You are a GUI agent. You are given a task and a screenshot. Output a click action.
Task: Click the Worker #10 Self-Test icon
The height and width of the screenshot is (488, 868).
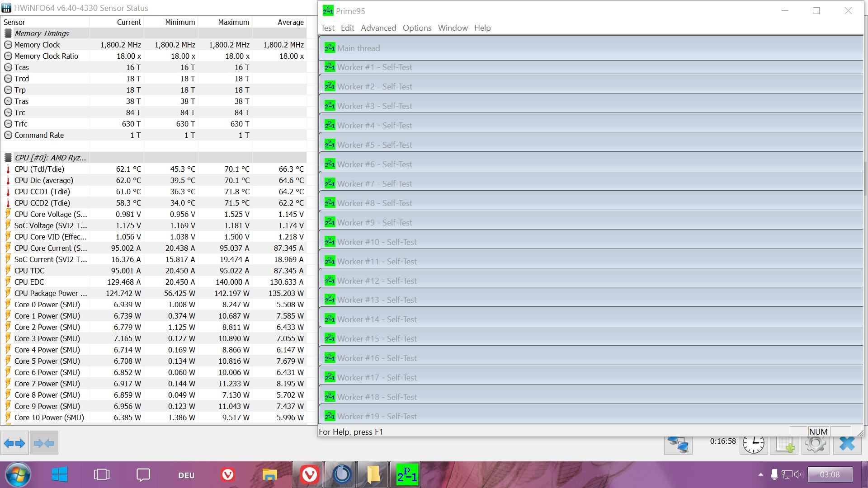(x=330, y=242)
